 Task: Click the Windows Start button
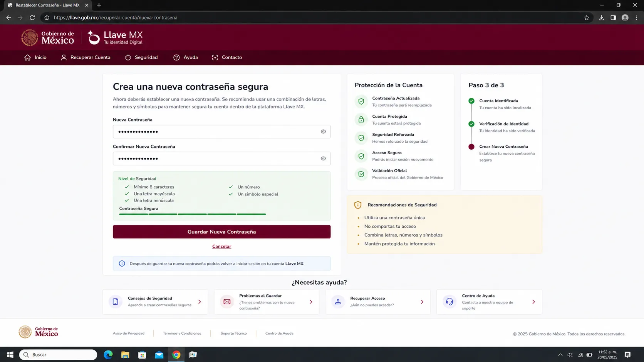(10, 355)
